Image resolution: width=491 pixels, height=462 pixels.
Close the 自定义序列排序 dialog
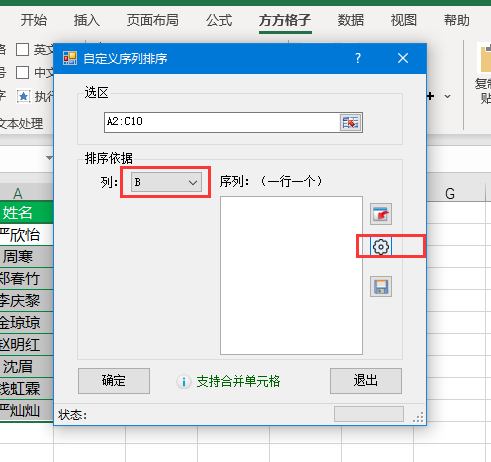click(403, 59)
